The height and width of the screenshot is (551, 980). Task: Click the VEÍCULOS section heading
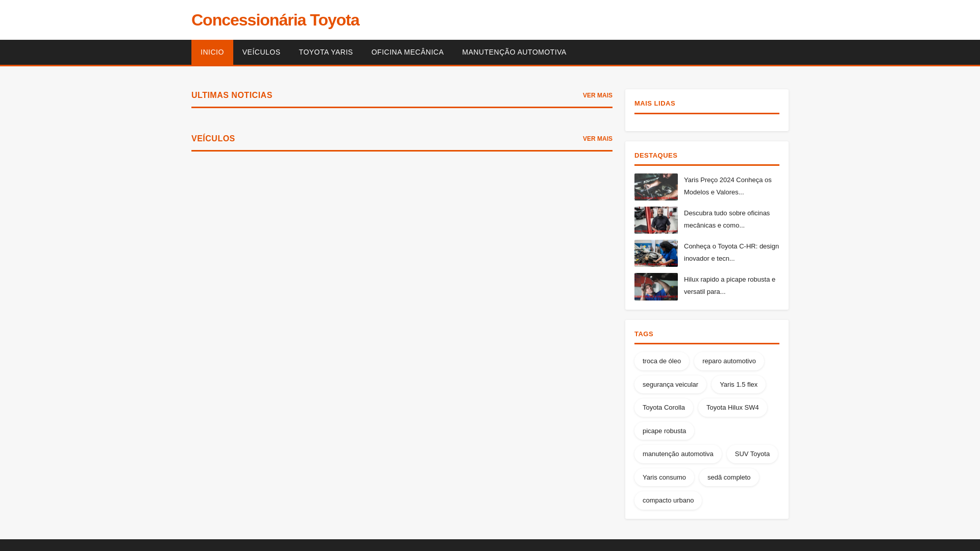(213, 139)
